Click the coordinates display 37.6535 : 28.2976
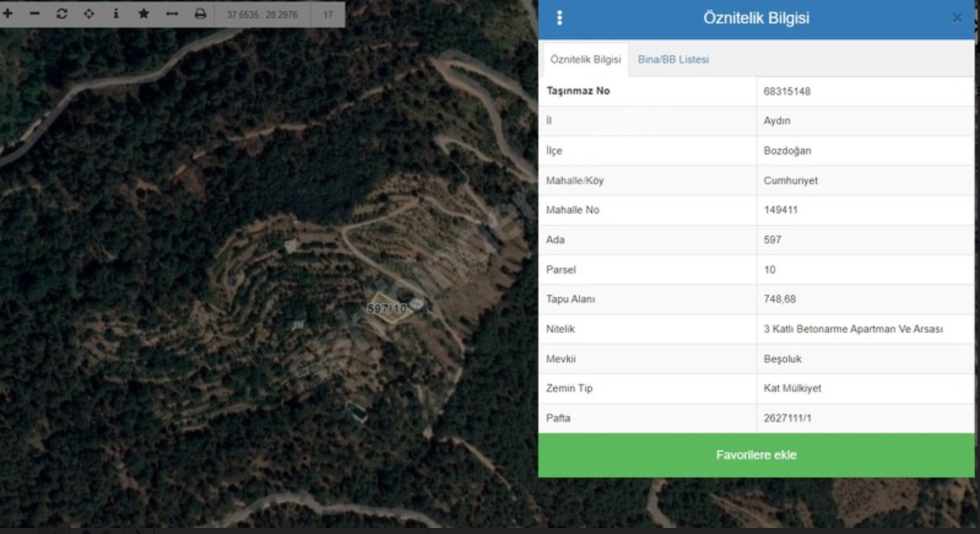 click(262, 14)
